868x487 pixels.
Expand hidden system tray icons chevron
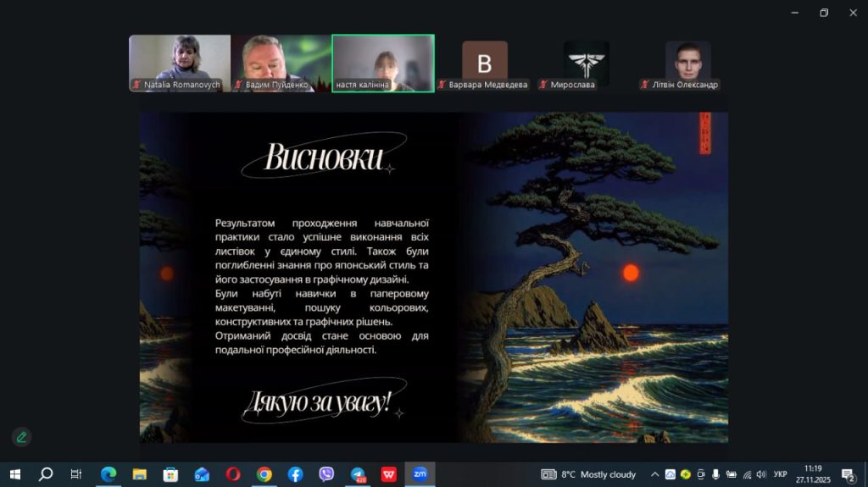pyautogui.click(x=654, y=474)
